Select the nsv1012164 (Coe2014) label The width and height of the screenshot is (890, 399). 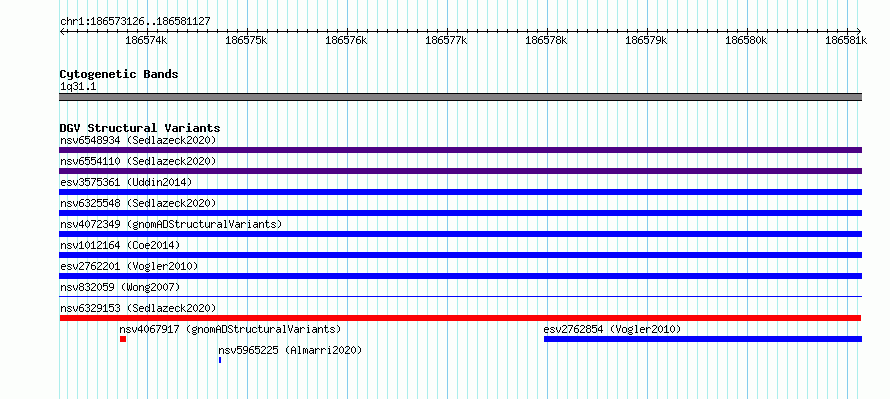tap(120, 245)
